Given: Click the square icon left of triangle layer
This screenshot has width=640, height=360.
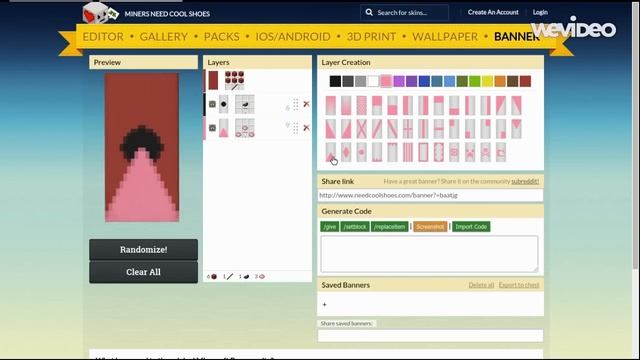Looking at the screenshot, I should [212, 128].
